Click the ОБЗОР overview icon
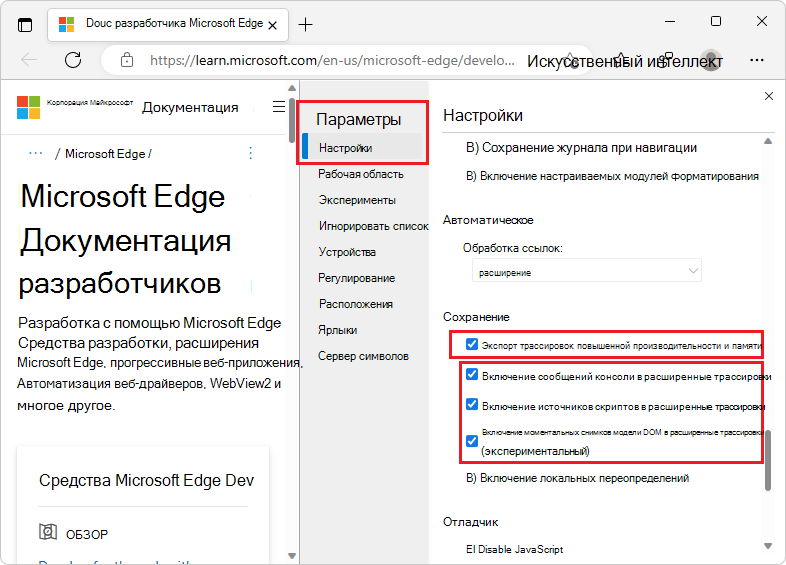The width and height of the screenshot is (786, 565). pyautogui.click(x=48, y=531)
